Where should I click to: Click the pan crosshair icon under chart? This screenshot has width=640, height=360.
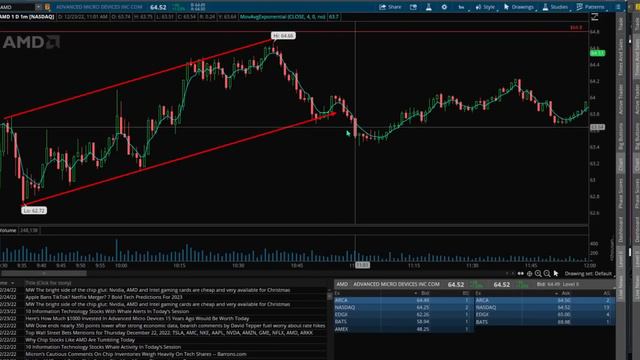(529, 273)
